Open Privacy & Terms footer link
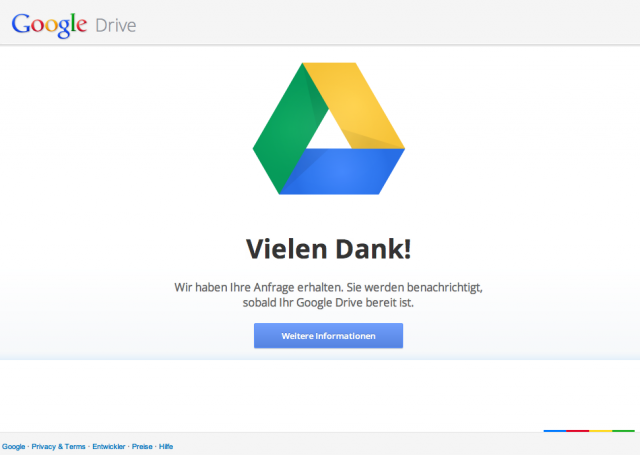This screenshot has height=455, width=640. [x=58, y=446]
